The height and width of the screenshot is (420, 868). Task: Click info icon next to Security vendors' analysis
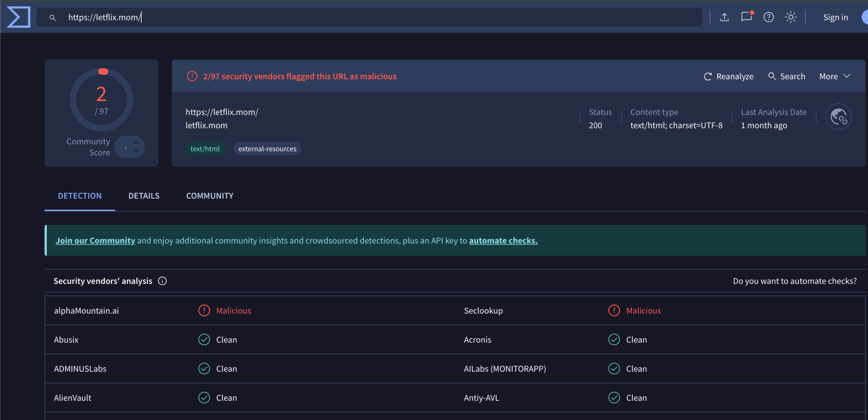coord(162,281)
